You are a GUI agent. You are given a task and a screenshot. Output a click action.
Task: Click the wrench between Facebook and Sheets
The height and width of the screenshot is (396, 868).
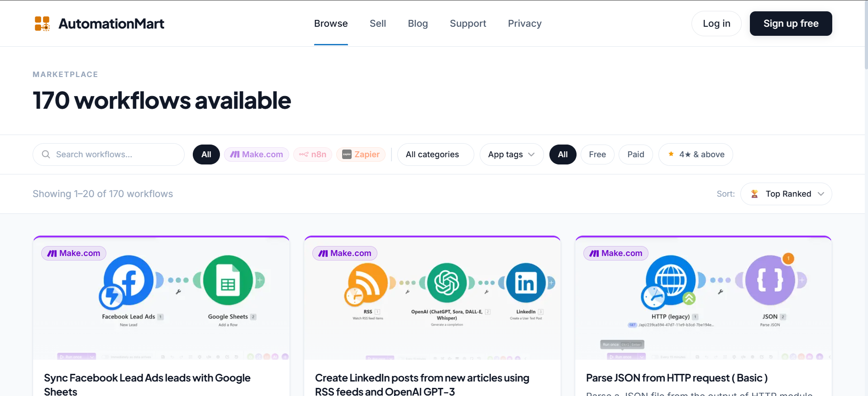178,292
